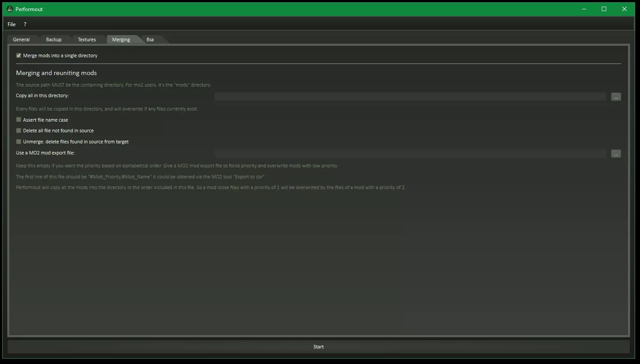
Task: Click the 'Performout will copy all the mods' note
Action: coord(211,187)
